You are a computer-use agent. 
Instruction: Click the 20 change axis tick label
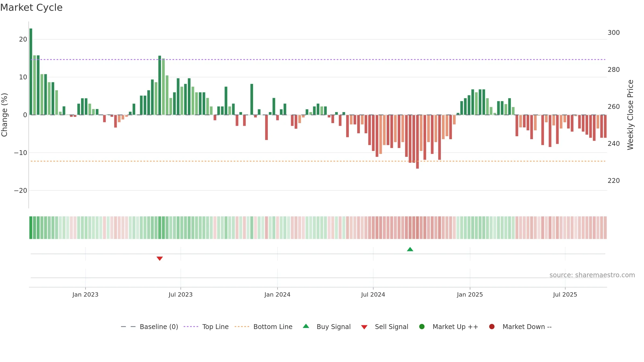pos(23,39)
